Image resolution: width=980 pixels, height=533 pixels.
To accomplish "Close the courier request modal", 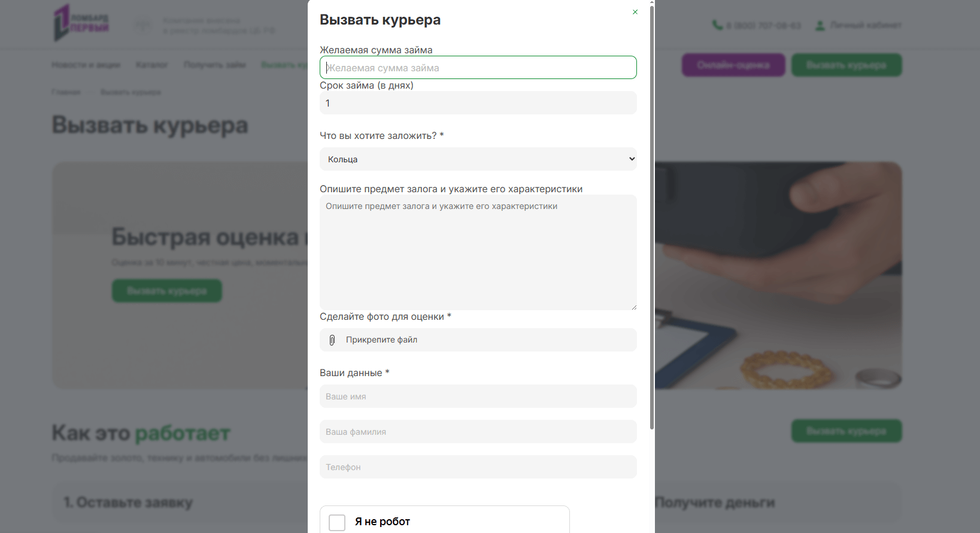I will point(635,12).
